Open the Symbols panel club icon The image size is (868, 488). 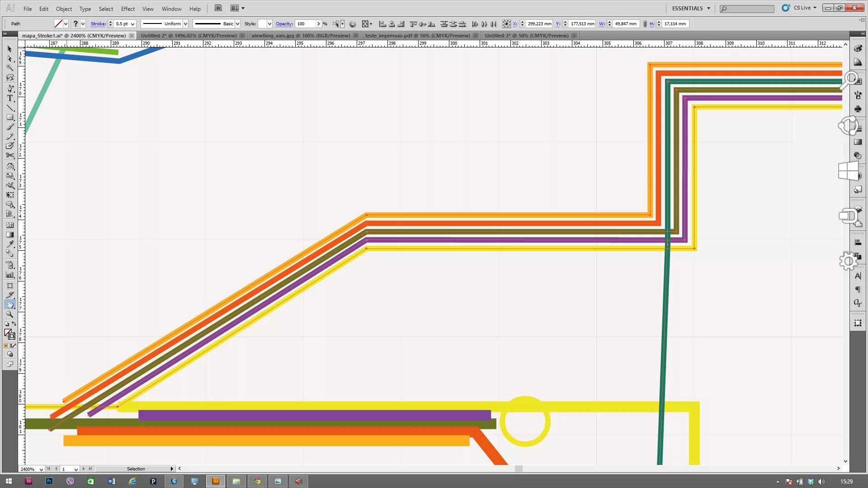[858, 109]
